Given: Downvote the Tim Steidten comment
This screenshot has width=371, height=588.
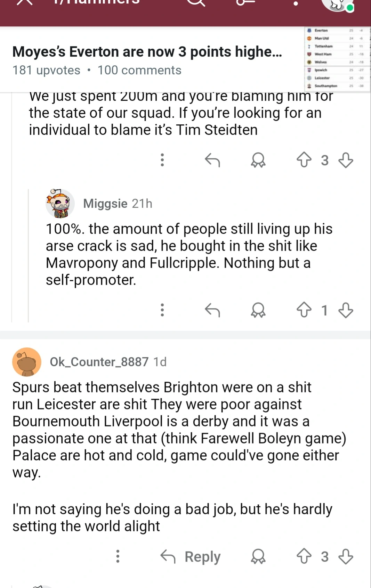Looking at the screenshot, I should 346,160.
